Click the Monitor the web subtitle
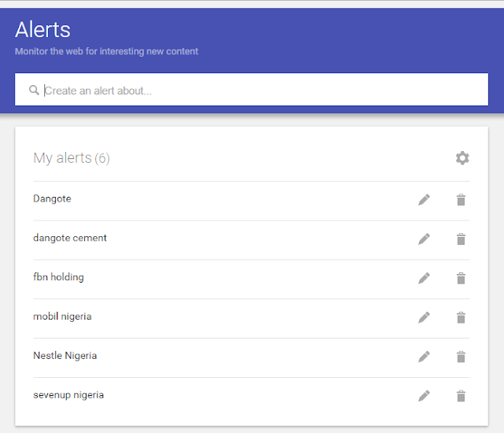Viewport: 504px width, 433px height. (106, 51)
